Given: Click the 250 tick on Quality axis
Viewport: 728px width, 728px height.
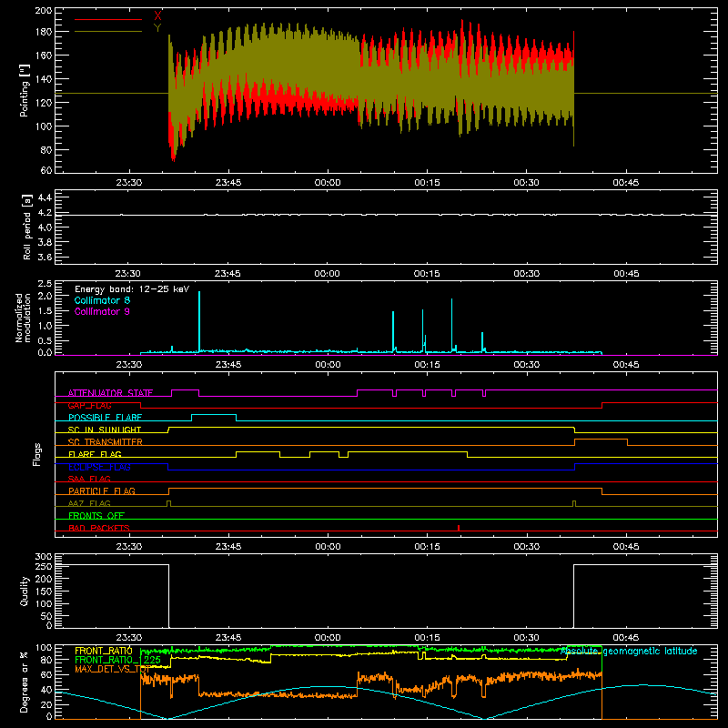Looking at the screenshot, I should coord(44,566).
